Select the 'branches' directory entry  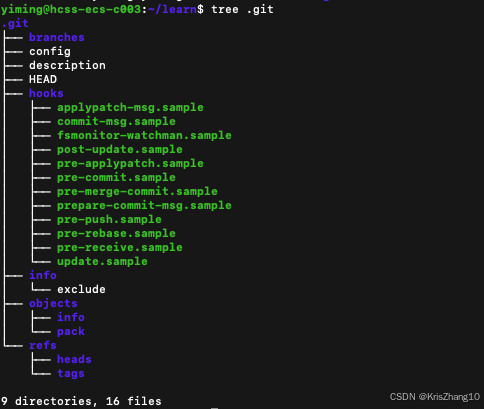pyautogui.click(x=57, y=37)
